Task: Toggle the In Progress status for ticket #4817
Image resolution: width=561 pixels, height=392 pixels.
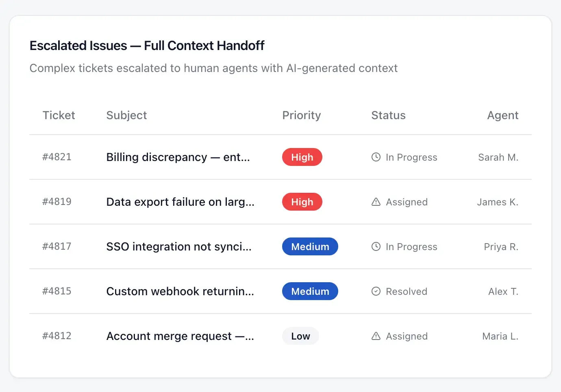Action: pyautogui.click(x=411, y=246)
